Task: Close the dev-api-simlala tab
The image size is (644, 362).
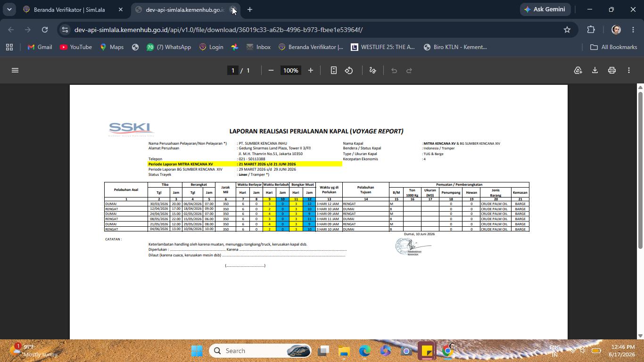Action: click(233, 9)
